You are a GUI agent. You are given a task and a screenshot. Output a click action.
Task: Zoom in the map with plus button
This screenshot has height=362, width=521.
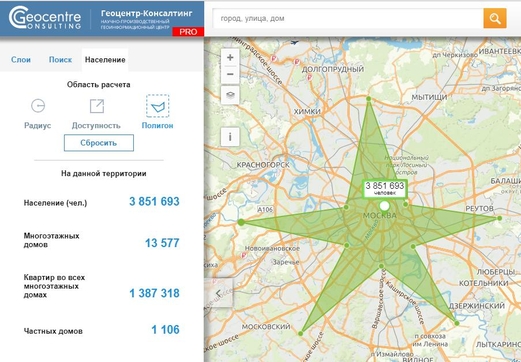tap(230, 58)
